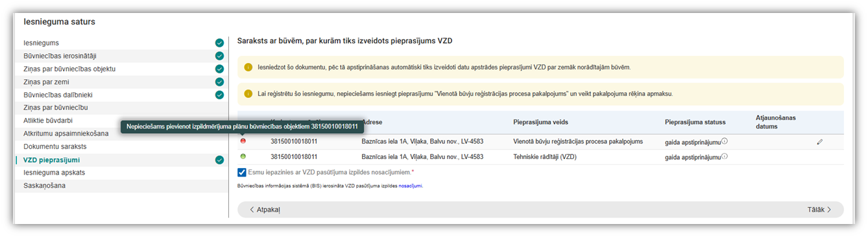Click the Pieprasījuma veids column header
This screenshot has width=868, height=237.
(542, 122)
